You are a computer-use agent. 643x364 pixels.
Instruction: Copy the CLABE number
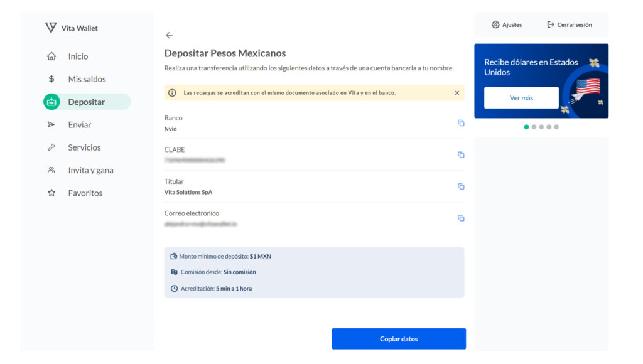tap(461, 154)
